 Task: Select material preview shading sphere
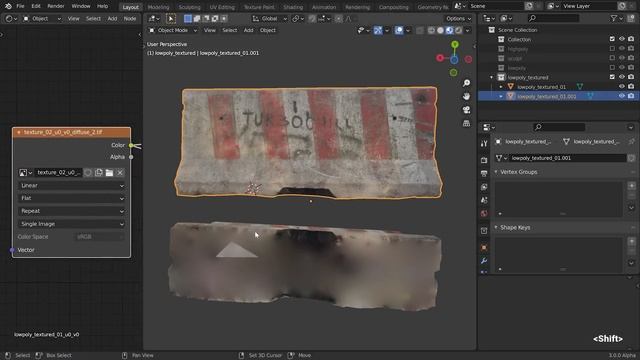pos(449,30)
